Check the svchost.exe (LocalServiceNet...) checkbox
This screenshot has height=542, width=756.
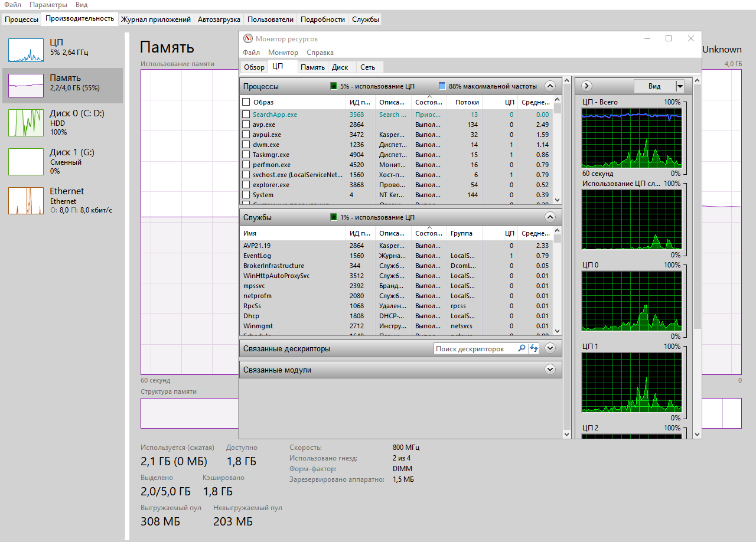tap(246, 175)
